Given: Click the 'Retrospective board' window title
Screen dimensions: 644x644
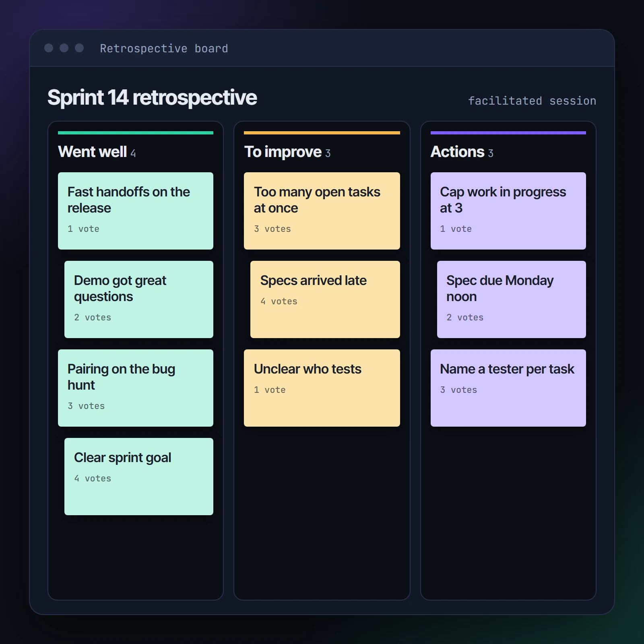Looking at the screenshot, I should click(164, 48).
